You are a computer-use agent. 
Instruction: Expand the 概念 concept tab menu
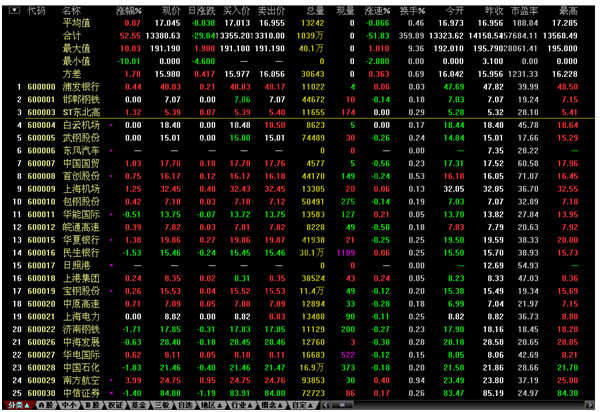pyautogui.click(x=271, y=405)
